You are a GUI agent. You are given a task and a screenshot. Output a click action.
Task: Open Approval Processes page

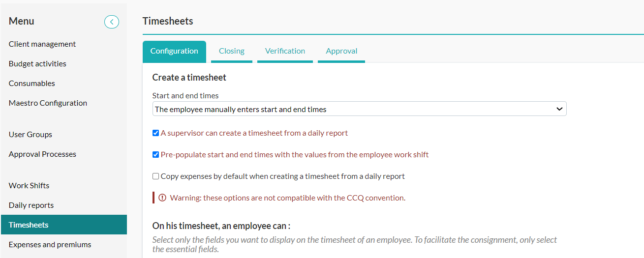[x=42, y=154]
